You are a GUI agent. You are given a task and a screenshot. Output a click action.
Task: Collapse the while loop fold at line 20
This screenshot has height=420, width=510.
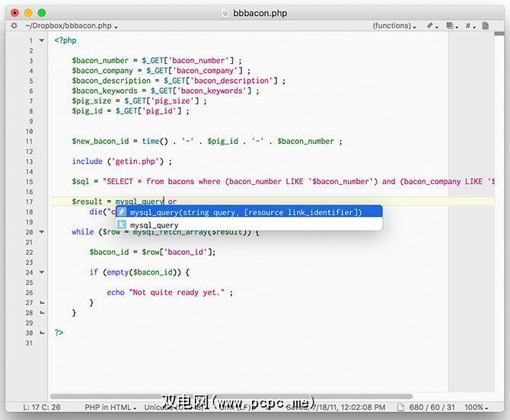coord(42,232)
